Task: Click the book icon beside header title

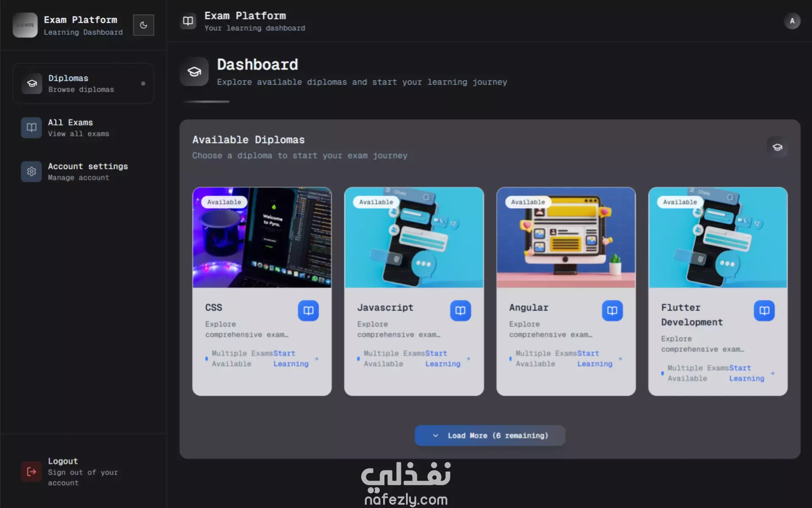Action: point(188,21)
